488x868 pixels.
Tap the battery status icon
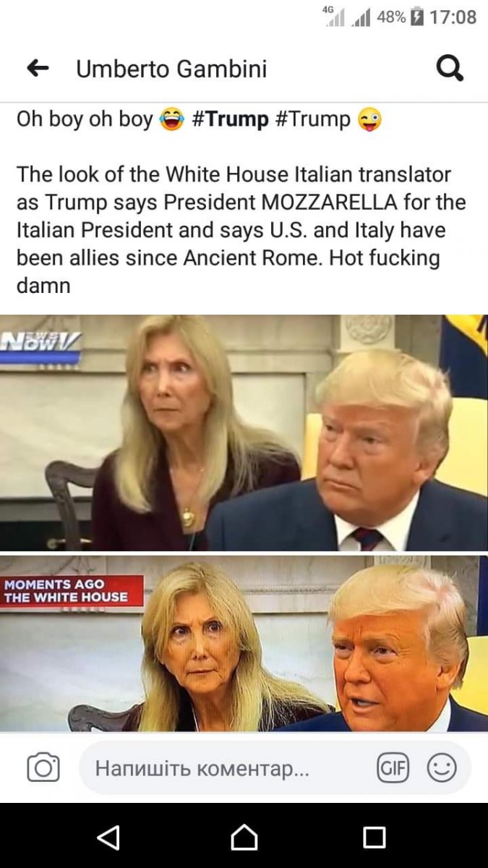coord(416,17)
